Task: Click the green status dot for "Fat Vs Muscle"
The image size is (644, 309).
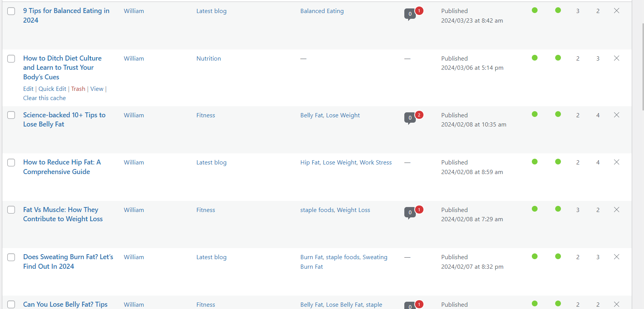Action: (x=534, y=209)
